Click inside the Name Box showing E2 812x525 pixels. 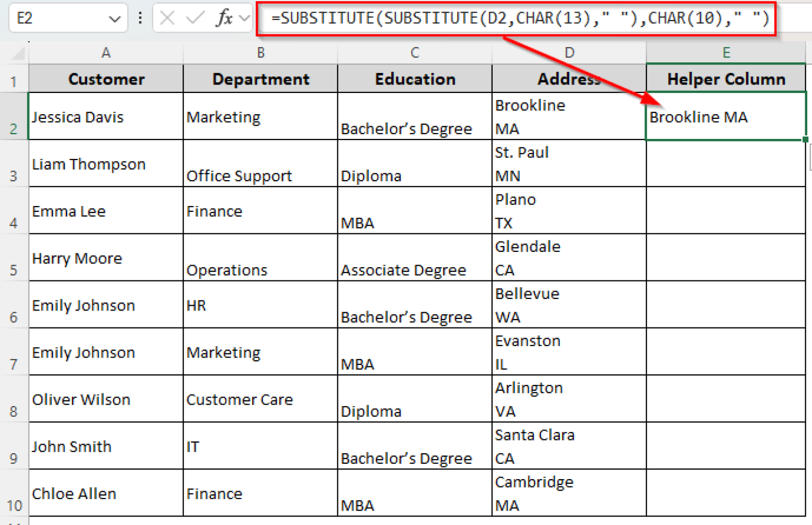tap(58, 17)
